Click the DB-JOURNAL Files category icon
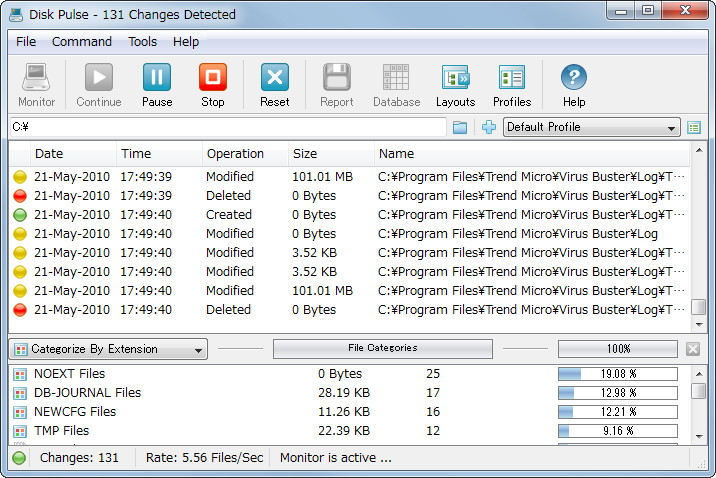 (x=20, y=394)
